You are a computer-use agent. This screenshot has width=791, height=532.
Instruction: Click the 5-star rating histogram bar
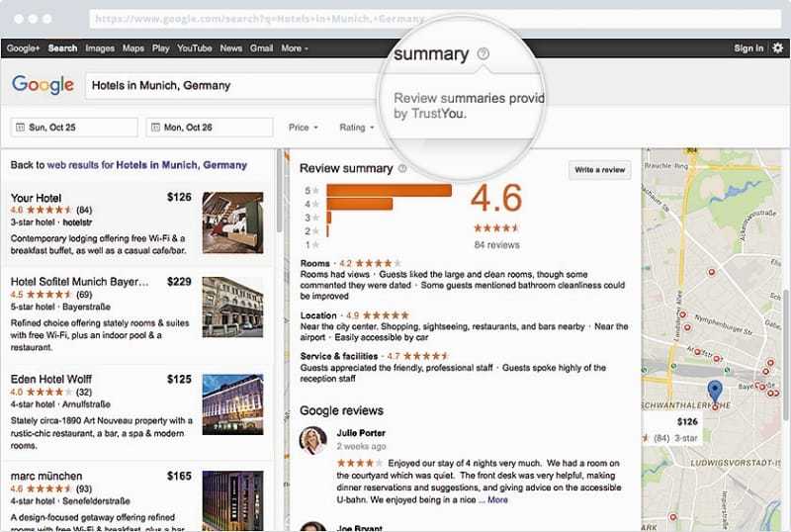[x=389, y=191]
